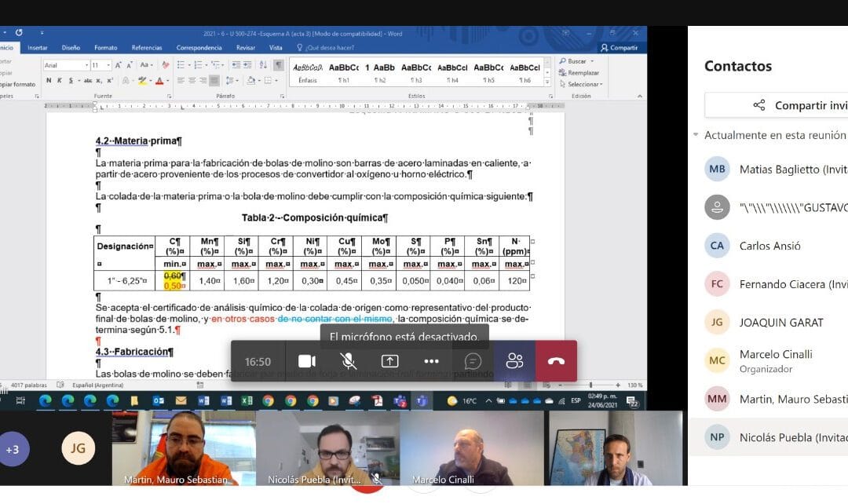Hang up the call with the red button
The width and height of the screenshot is (848, 504).
point(556,361)
